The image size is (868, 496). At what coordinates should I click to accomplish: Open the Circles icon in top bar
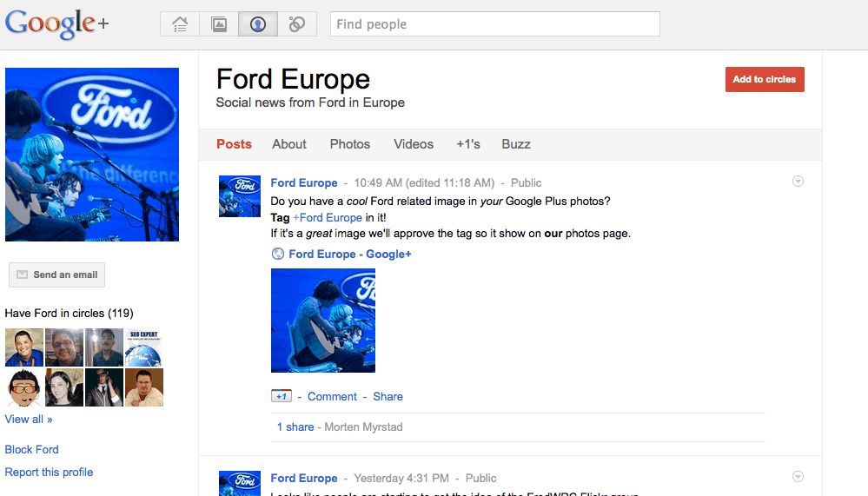297,24
